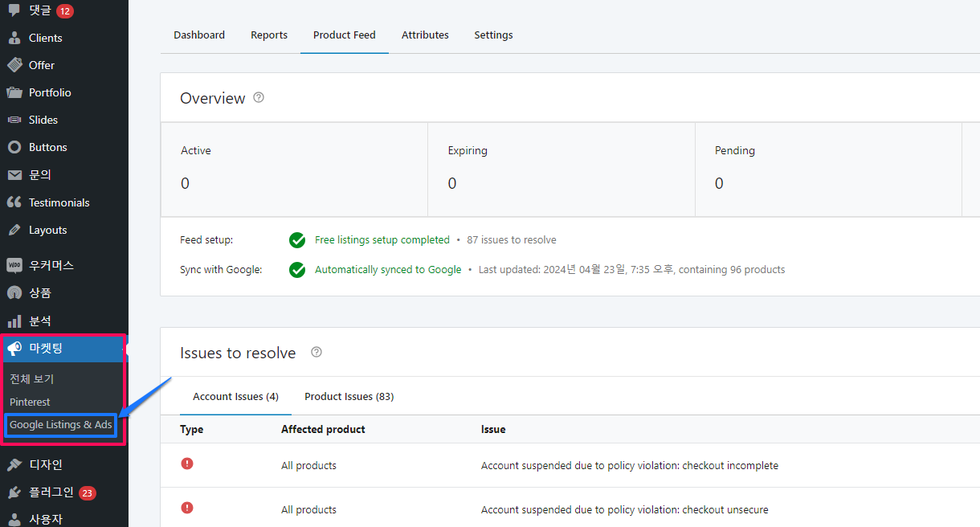Click help icon next to Overview
Image resolution: width=980 pixels, height=527 pixels.
coord(259,97)
